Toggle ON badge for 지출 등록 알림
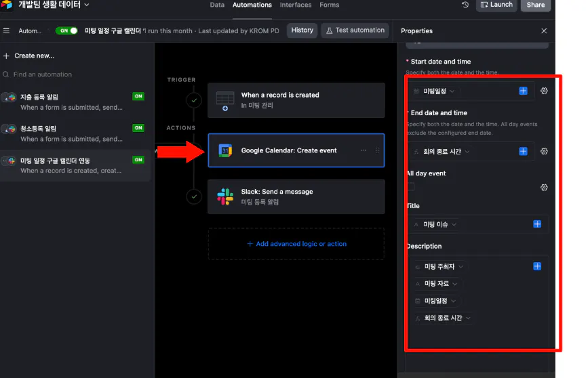 point(138,96)
